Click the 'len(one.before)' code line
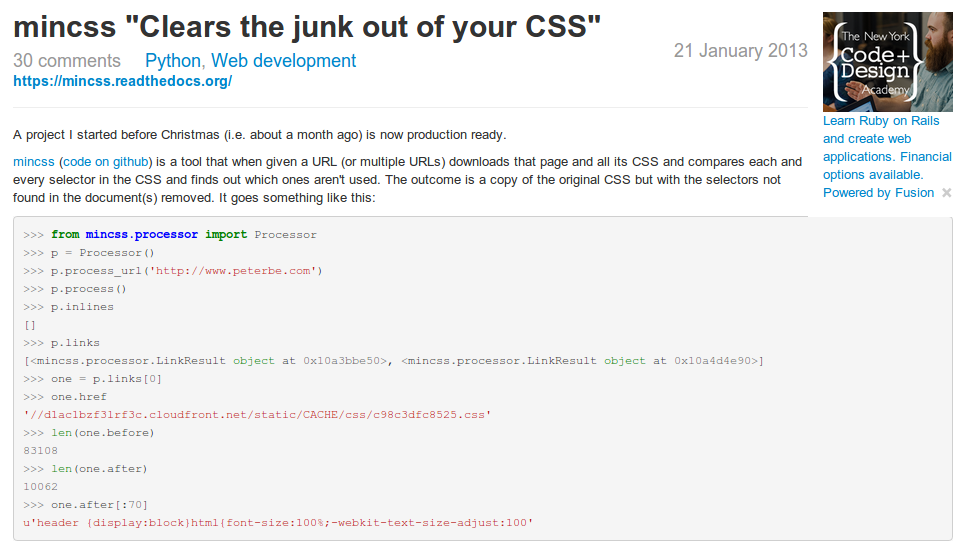 pyautogui.click(x=89, y=433)
